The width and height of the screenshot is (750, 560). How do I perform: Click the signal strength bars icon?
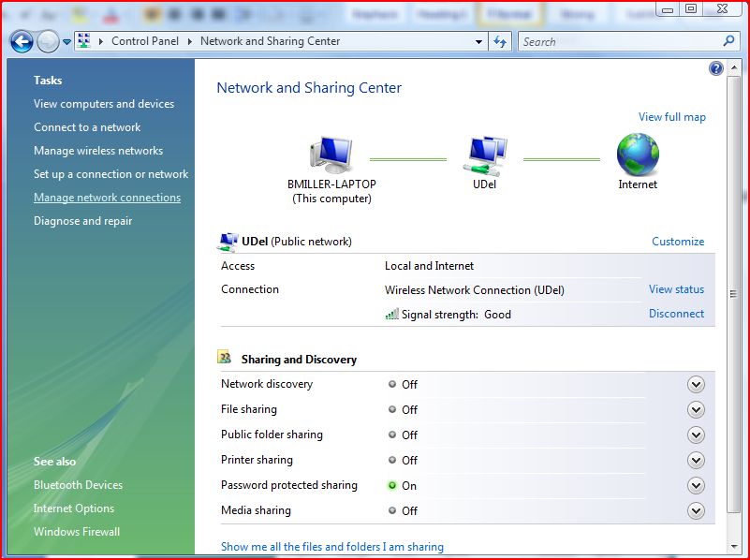click(x=394, y=314)
